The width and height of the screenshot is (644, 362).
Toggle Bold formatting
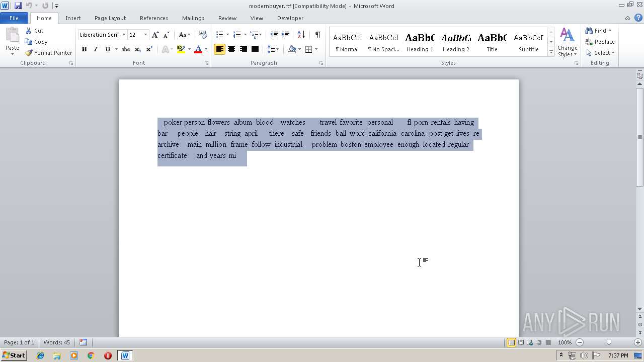[x=84, y=49]
